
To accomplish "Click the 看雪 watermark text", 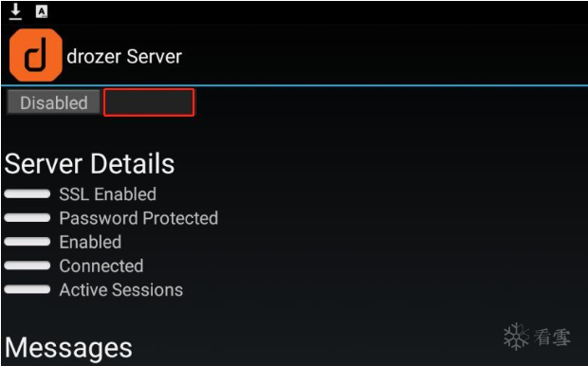I will [x=552, y=338].
